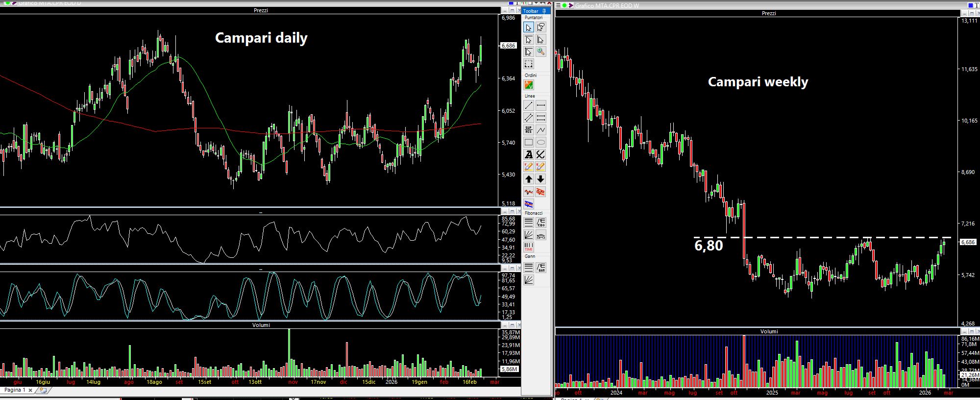Pick the diagonal trend line tool
Image resolution: width=980 pixels, height=400 pixels.
pos(528,105)
